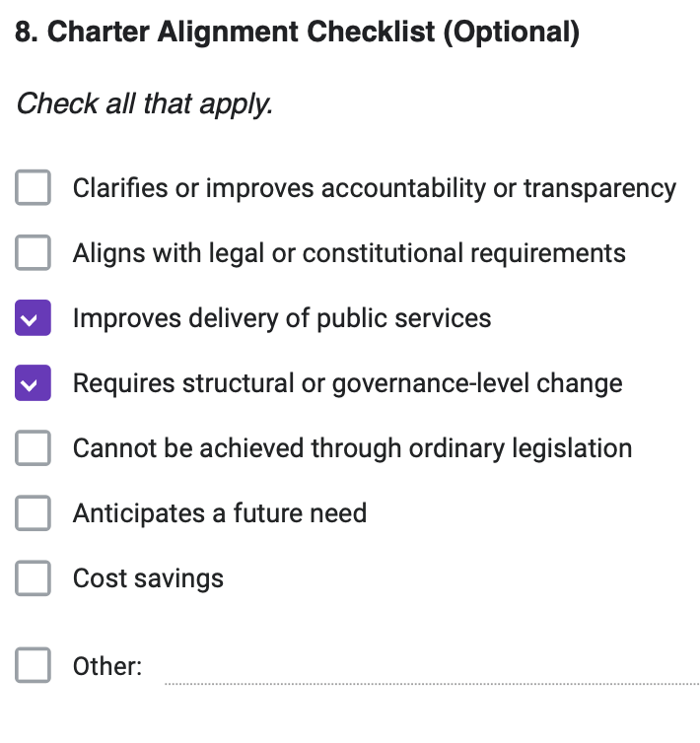Check the accountability or transparency checkbox
The height and width of the screenshot is (743, 700).
pos(33,188)
